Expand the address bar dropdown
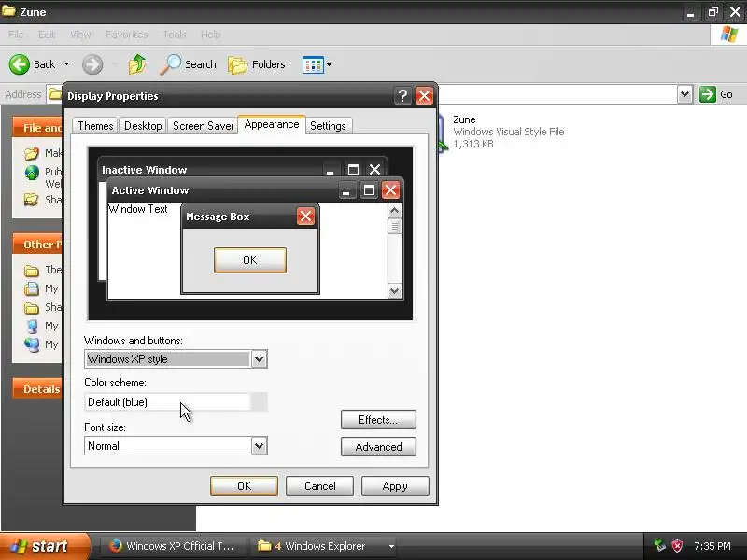The image size is (747, 560). point(684,94)
